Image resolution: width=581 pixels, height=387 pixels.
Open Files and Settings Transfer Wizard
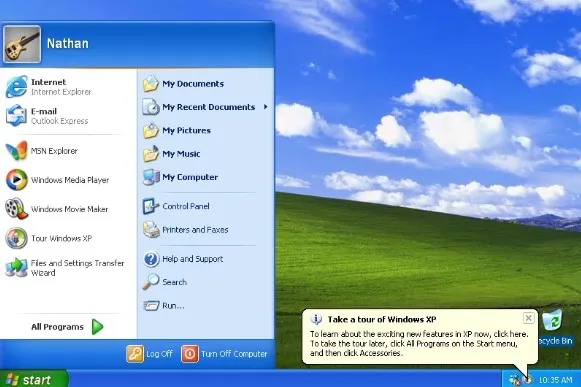65,268
